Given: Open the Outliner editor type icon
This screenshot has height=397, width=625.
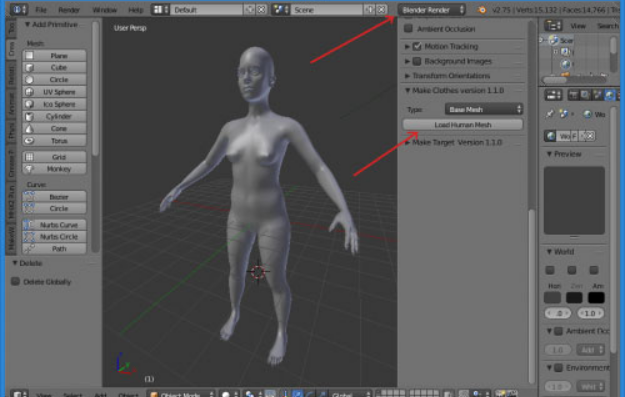Looking at the screenshot, I should coord(553,26).
